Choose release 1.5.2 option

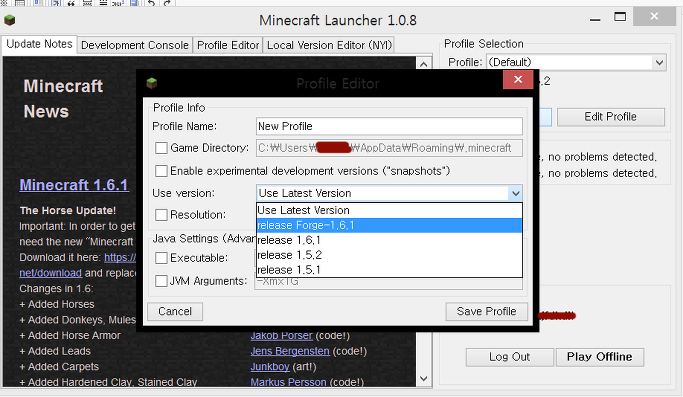point(389,255)
